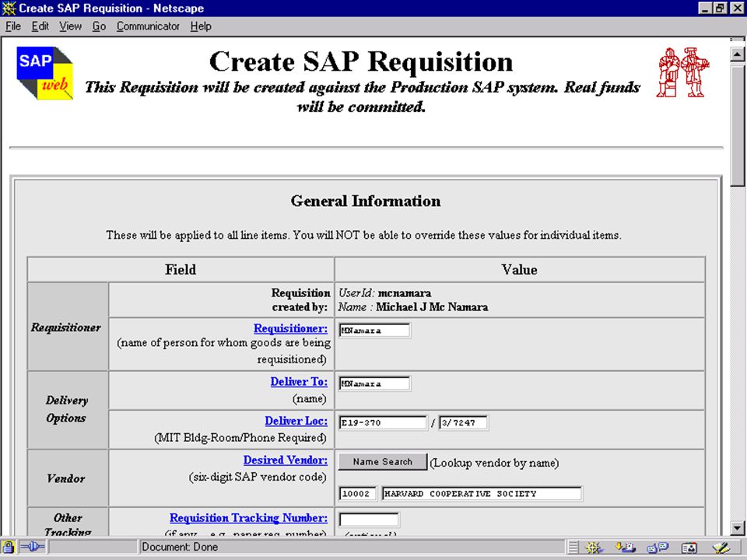Viewport: 747px width, 560px height.
Task: Click the Name Search button
Action: point(383,462)
